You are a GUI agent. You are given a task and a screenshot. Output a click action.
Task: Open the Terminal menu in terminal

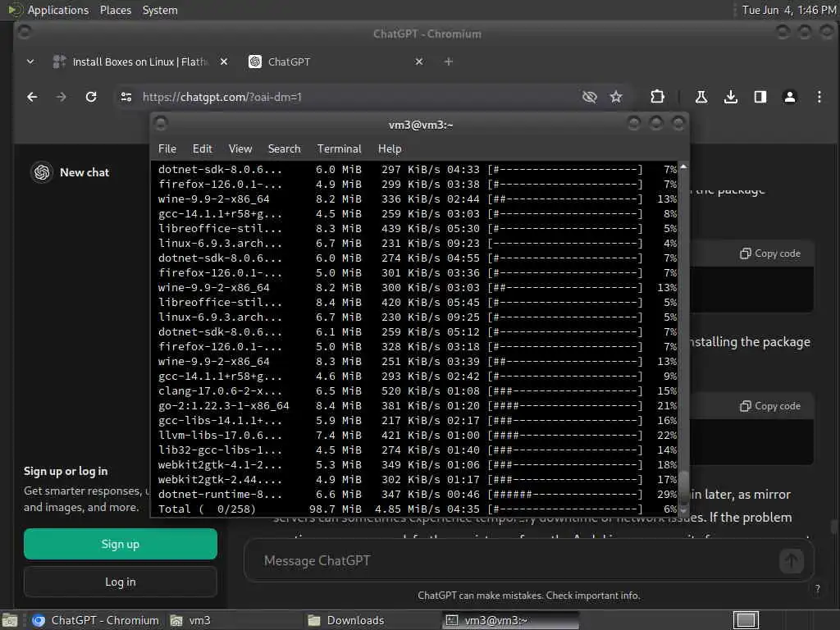click(339, 149)
